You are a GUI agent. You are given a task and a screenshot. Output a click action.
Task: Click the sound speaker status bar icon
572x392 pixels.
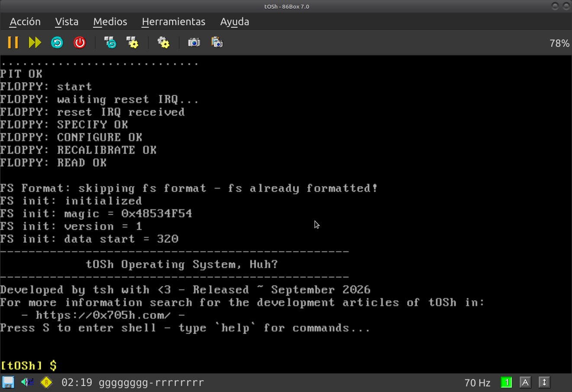coord(27,382)
